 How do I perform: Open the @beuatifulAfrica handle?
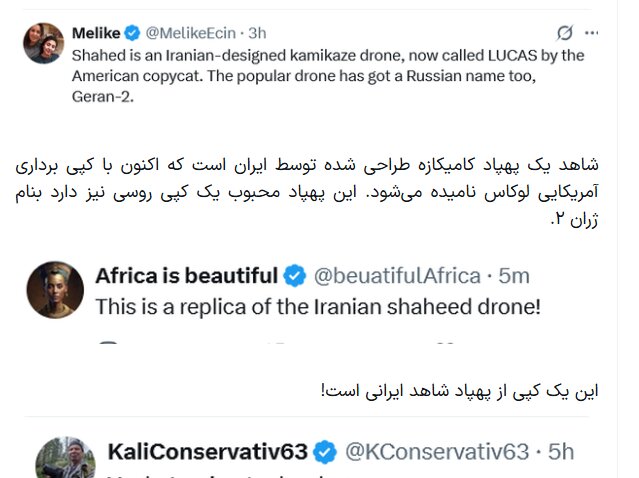pyautogui.click(x=397, y=275)
